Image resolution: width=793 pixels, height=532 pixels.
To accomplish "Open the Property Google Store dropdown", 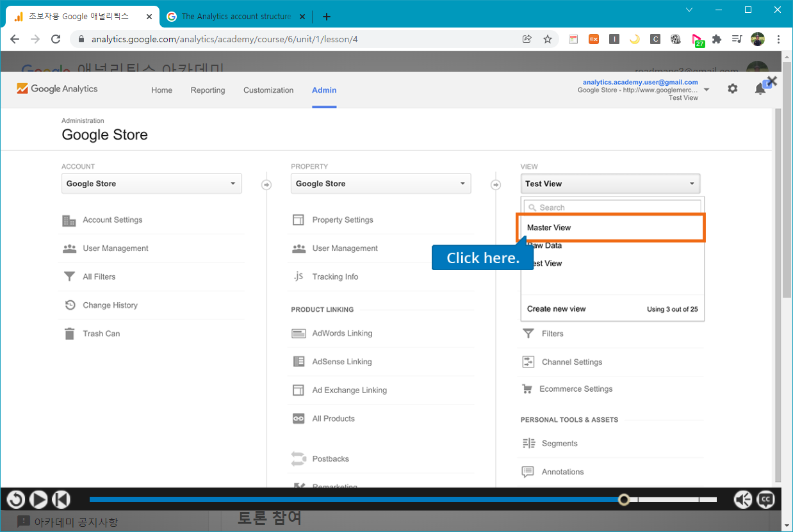I will tap(381, 184).
